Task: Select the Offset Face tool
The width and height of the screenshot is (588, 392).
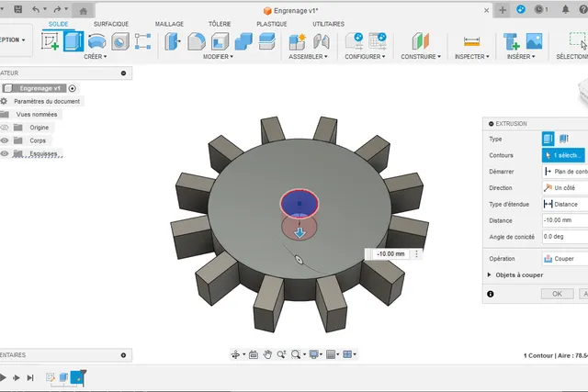Action: (267, 41)
